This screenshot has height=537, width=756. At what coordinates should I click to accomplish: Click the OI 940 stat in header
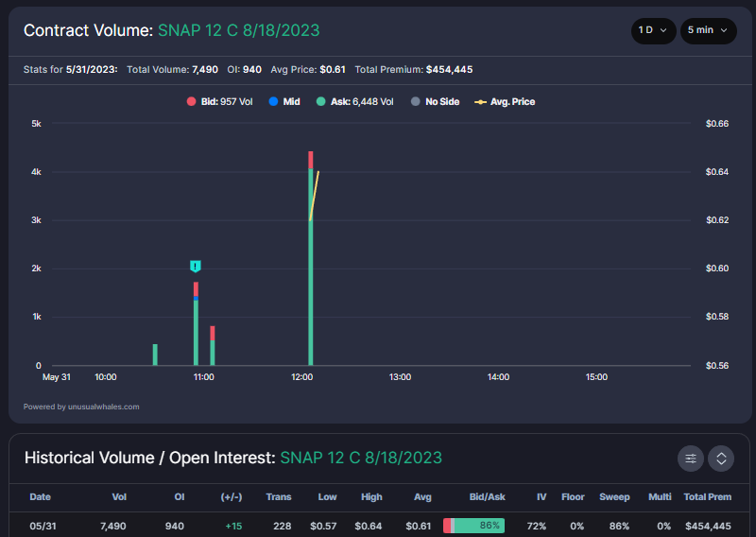point(244,69)
